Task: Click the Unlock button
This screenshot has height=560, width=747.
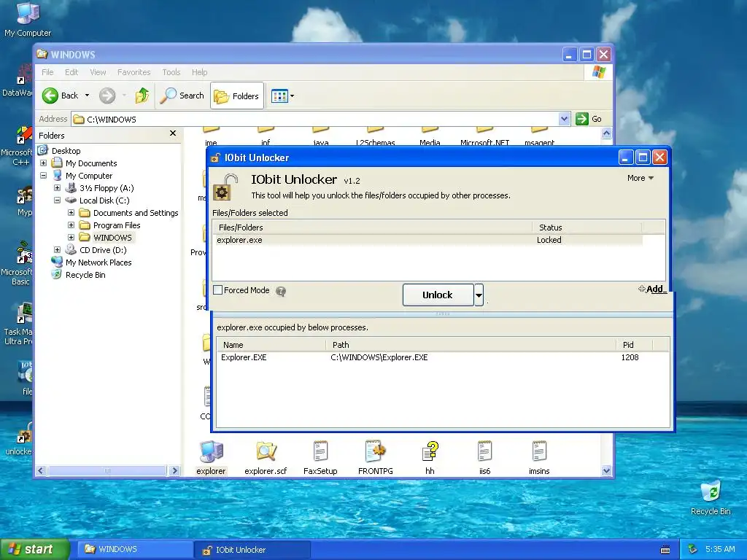Action: [x=438, y=295]
